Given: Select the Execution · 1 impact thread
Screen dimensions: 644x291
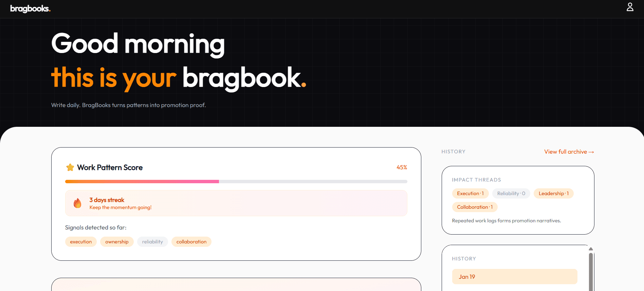Looking at the screenshot, I should coord(470,193).
